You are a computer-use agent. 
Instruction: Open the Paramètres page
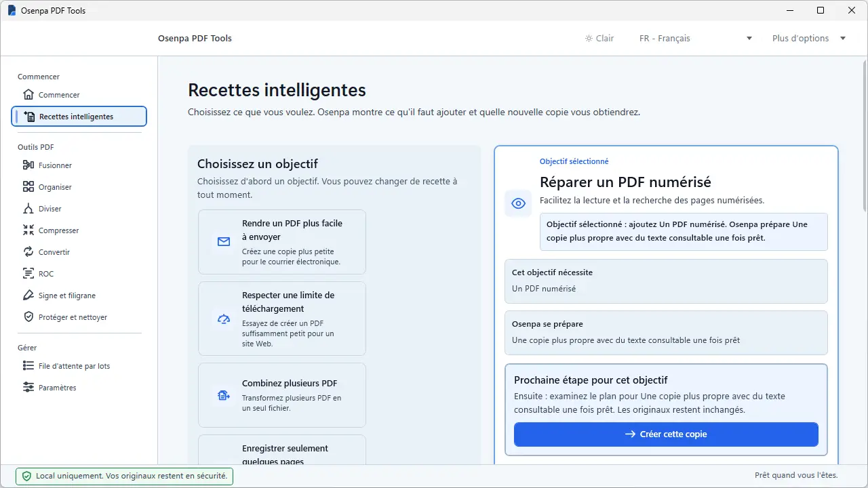coord(79,388)
